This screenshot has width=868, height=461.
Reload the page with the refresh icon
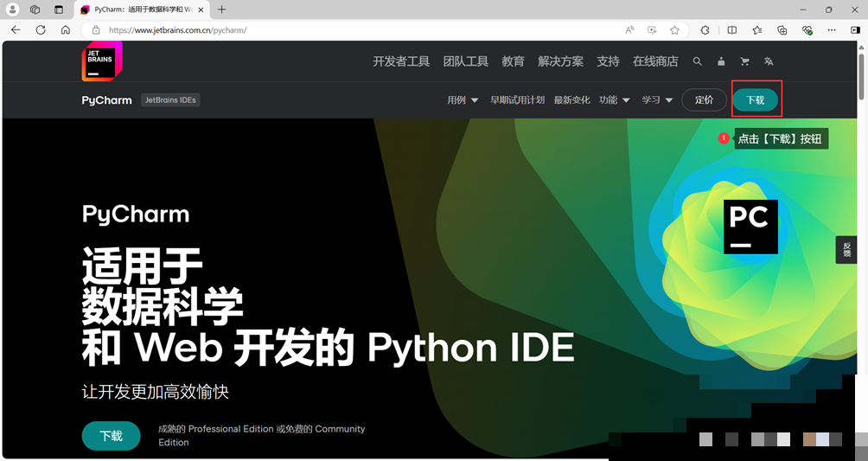[x=41, y=30]
